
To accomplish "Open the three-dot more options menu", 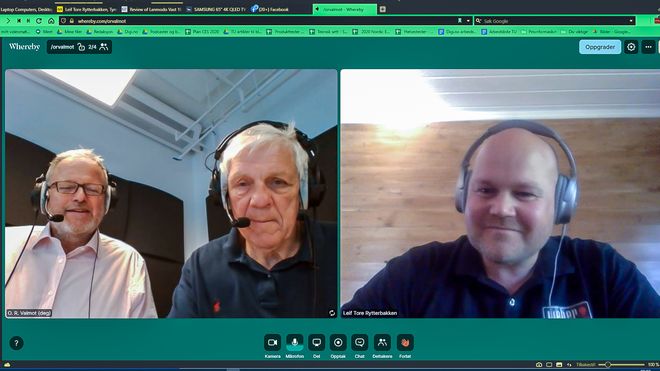I will (x=649, y=47).
